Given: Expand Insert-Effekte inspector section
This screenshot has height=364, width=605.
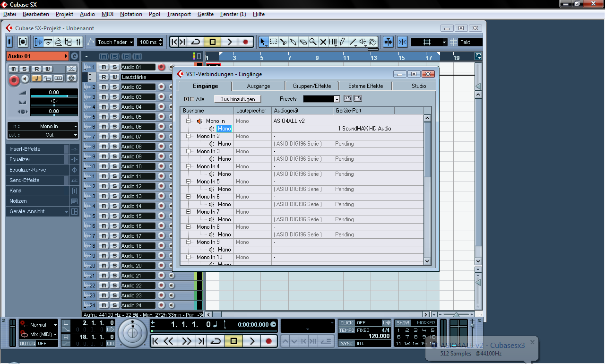Looking at the screenshot, I should (x=38, y=149).
